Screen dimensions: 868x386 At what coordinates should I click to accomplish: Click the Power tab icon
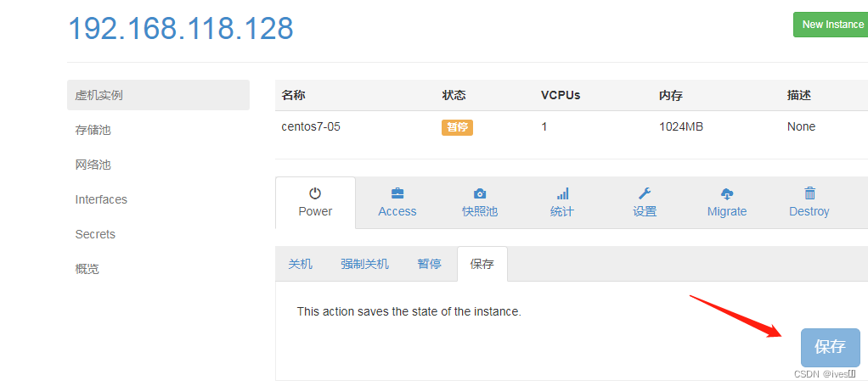pos(315,193)
